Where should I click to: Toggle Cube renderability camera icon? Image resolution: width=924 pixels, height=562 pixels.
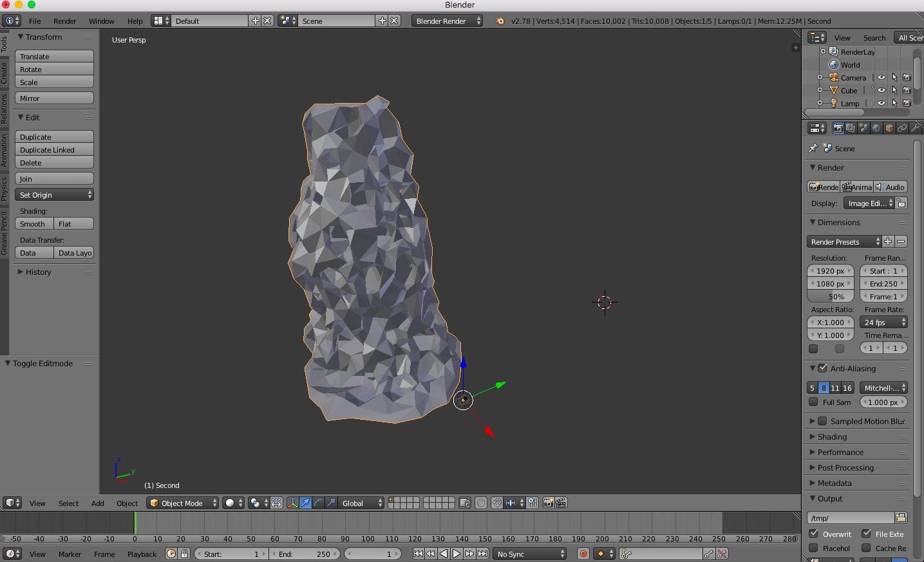(x=907, y=90)
